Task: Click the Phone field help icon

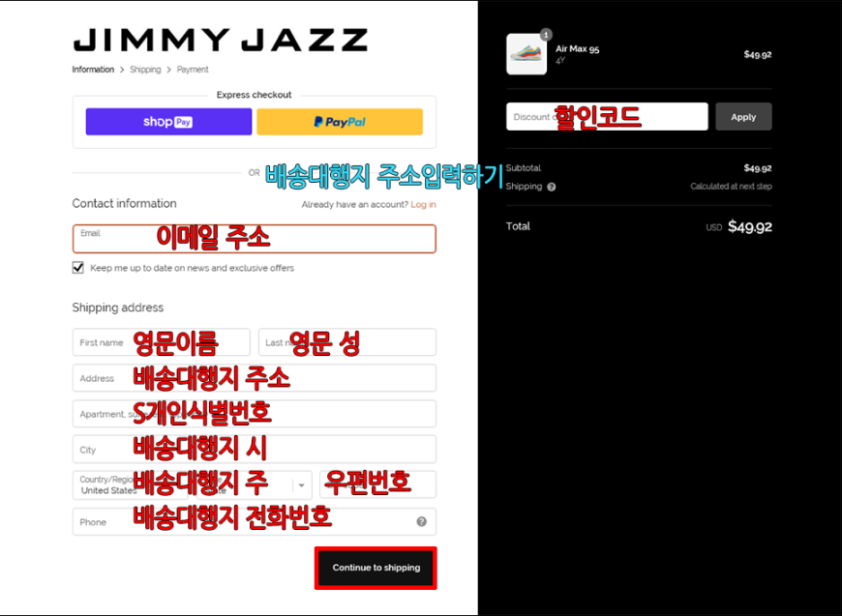Action: (422, 521)
